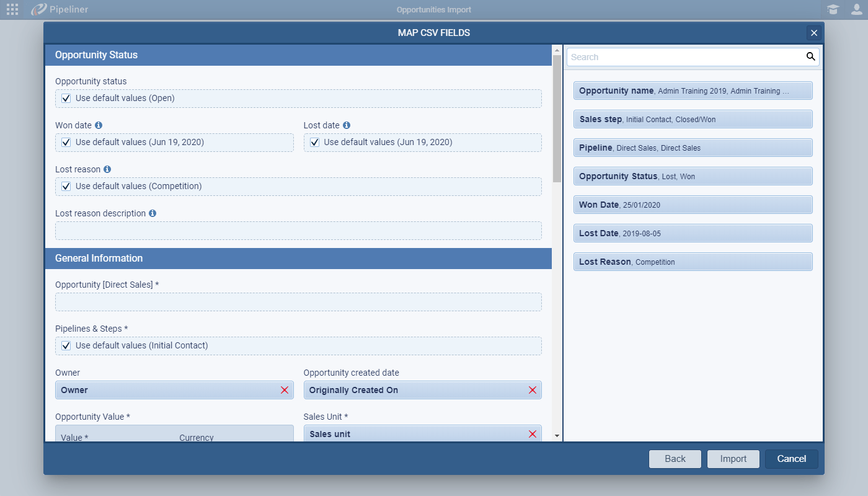
Task: Select the Sales step CSV field
Action: [693, 119]
